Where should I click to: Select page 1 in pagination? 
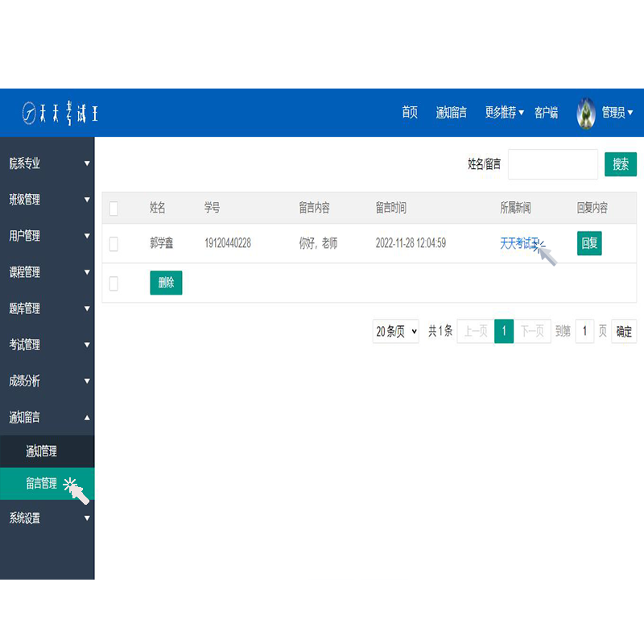point(504,331)
